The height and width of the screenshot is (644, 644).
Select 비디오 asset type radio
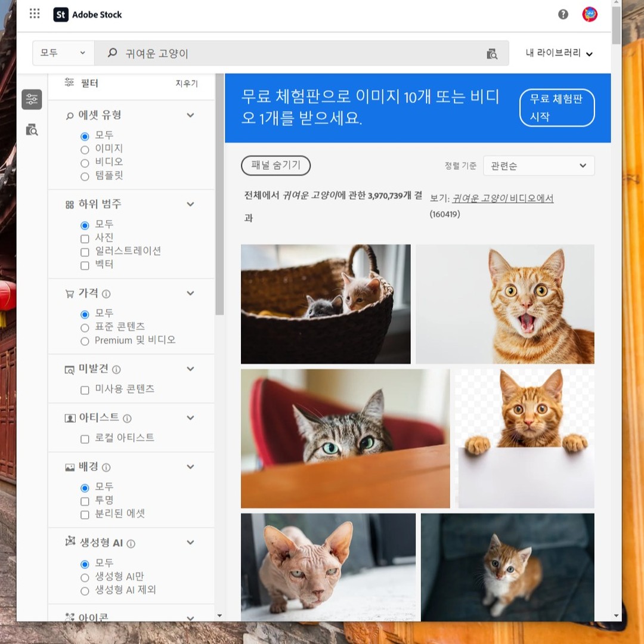click(x=85, y=163)
